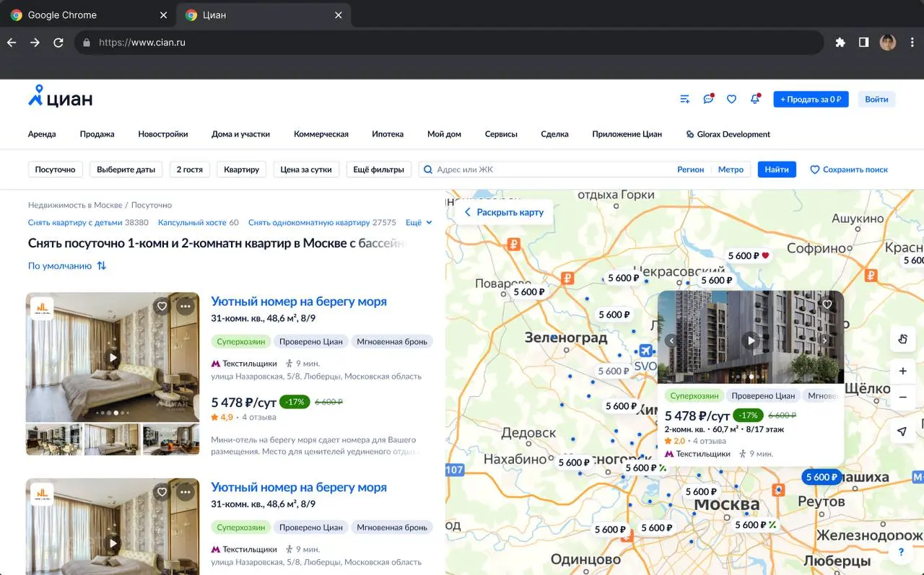Open the Дома и участки menu
This screenshot has height=575, width=924.
tap(241, 134)
